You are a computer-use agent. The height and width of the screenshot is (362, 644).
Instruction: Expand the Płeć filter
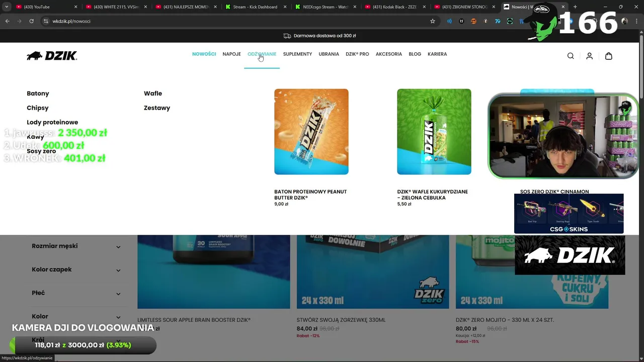click(x=76, y=293)
